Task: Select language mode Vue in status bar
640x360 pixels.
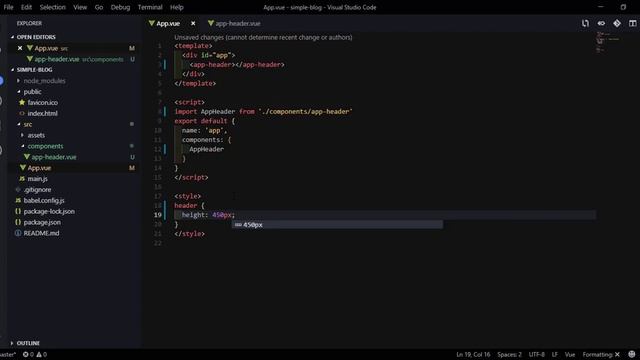Action: point(570,355)
